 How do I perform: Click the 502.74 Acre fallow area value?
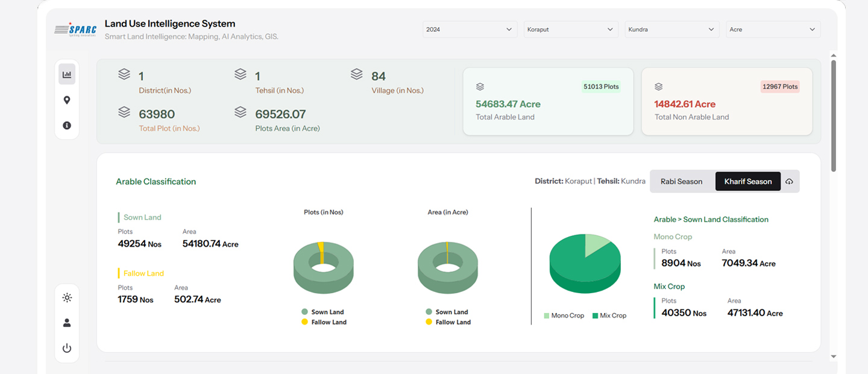[198, 299]
